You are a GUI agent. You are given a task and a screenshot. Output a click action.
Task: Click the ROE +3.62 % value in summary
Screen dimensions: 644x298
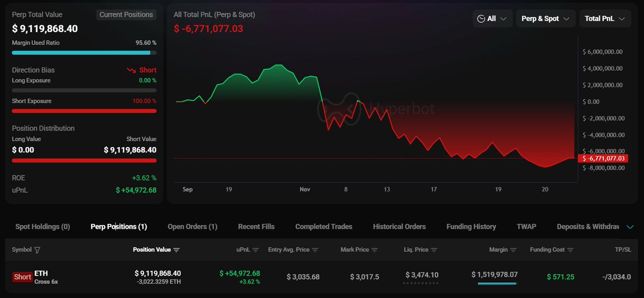[144, 178]
